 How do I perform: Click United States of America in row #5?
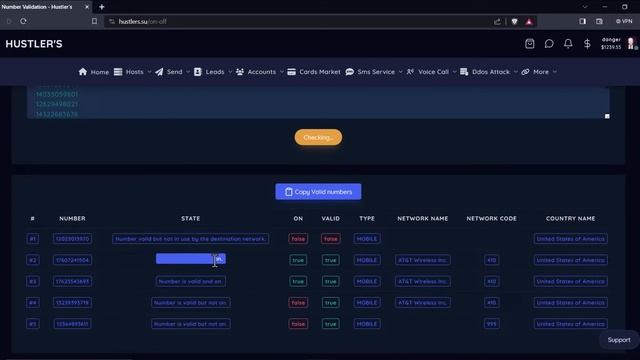click(570, 324)
